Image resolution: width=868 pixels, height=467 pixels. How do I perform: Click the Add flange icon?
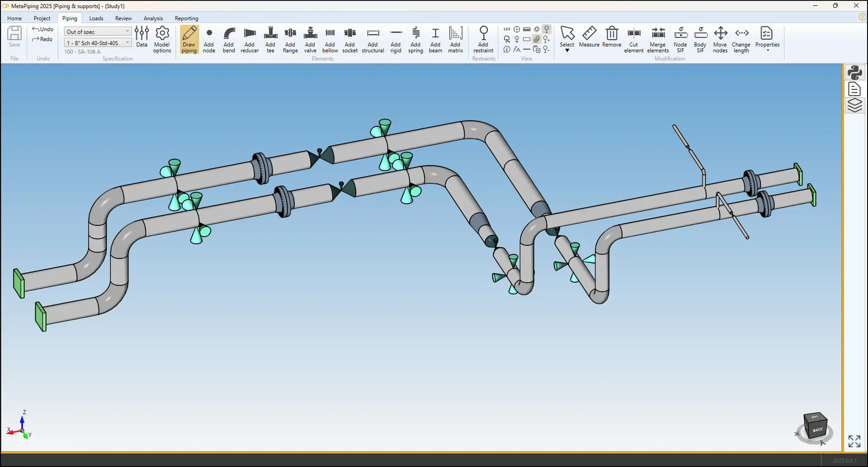pos(290,39)
